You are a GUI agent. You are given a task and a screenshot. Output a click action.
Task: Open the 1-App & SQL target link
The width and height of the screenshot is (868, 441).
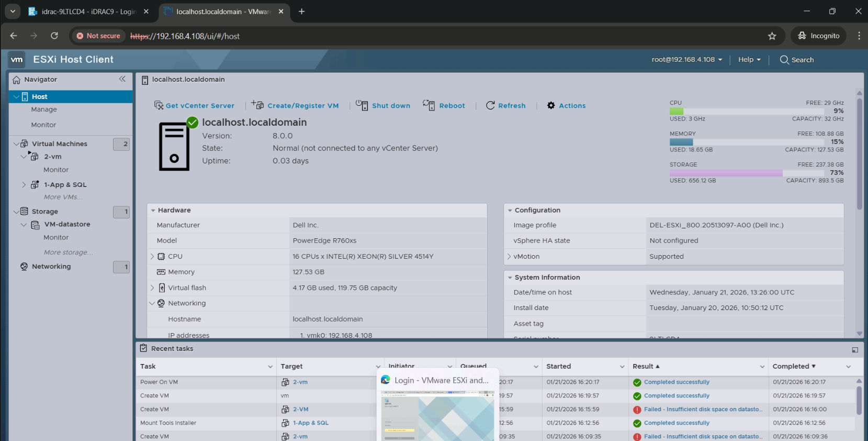(310, 423)
